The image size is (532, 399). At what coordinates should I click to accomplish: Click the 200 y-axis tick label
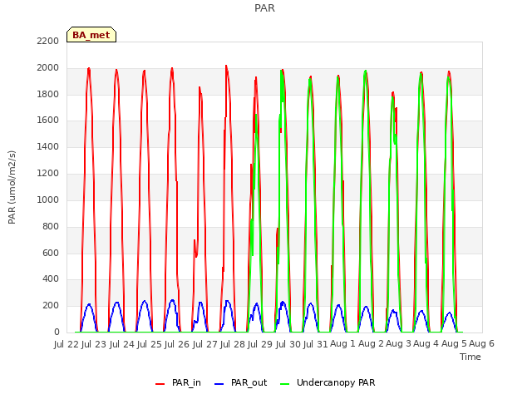51,305
